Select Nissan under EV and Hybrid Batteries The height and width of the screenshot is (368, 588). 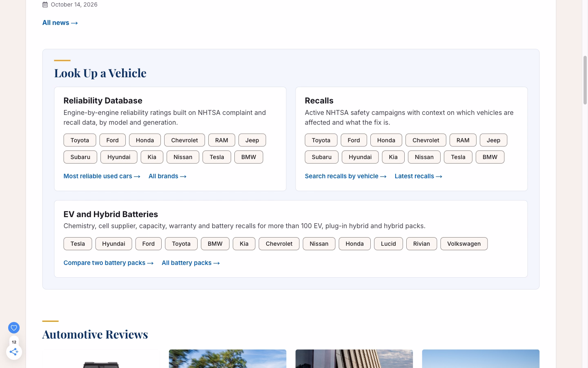(x=319, y=244)
